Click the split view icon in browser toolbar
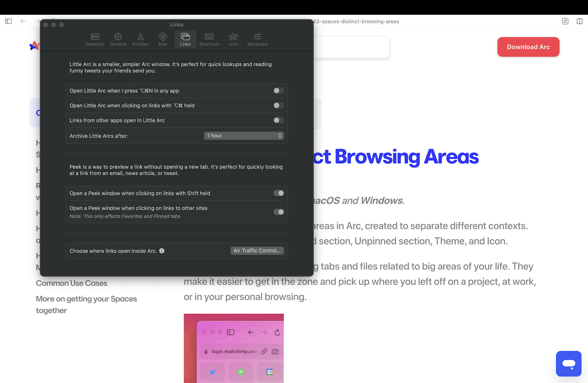588x383 pixels. pyautogui.click(x=580, y=21)
